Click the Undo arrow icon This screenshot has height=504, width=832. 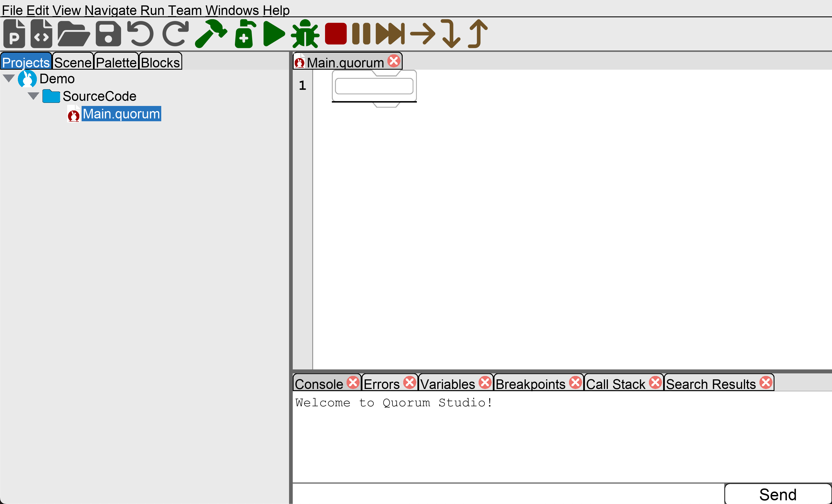tap(141, 33)
